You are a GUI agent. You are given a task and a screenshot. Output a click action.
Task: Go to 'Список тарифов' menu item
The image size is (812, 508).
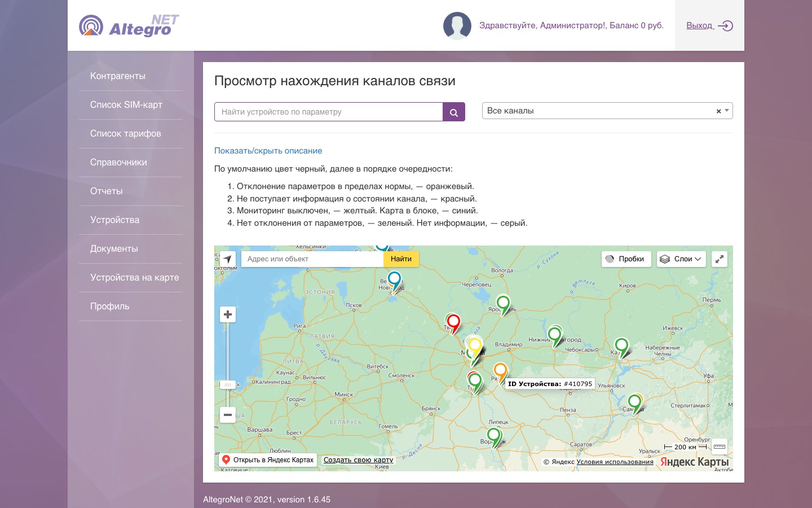(x=126, y=134)
